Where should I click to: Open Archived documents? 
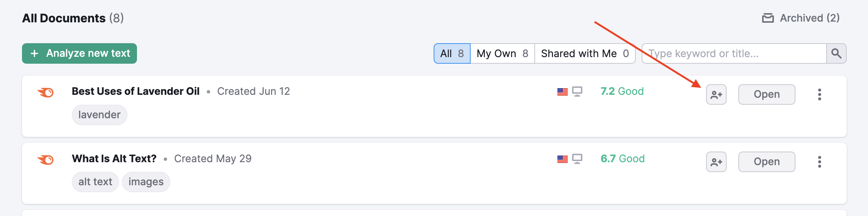click(x=809, y=18)
